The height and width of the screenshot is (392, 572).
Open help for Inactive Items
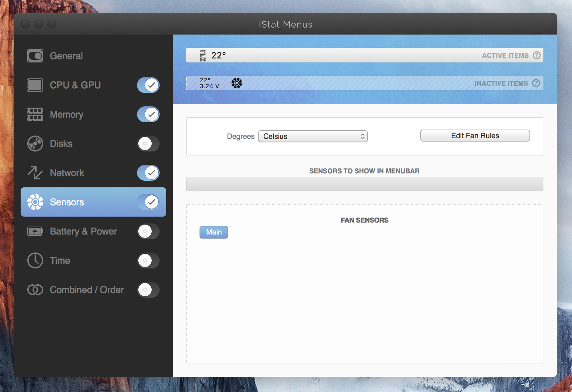tap(536, 83)
